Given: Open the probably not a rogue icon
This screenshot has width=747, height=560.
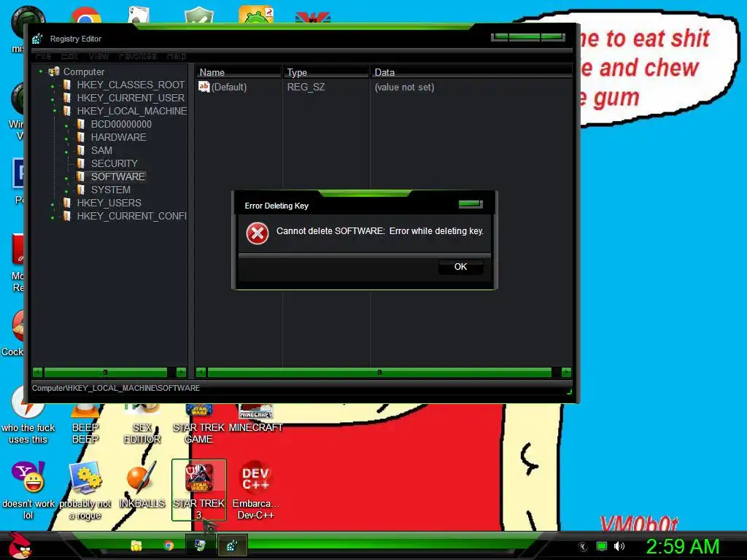Looking at the screenshot, I should [x=85, y=491].
